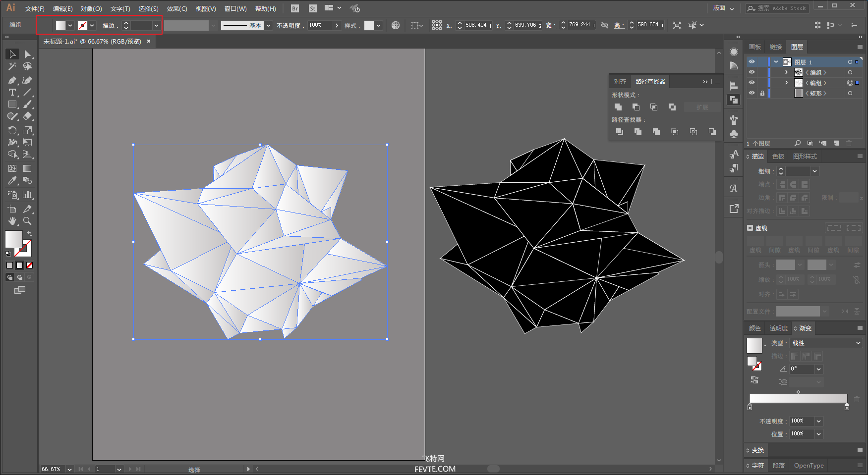
Task: Click the gradient slider bar
Action: (x=798, y=399)
